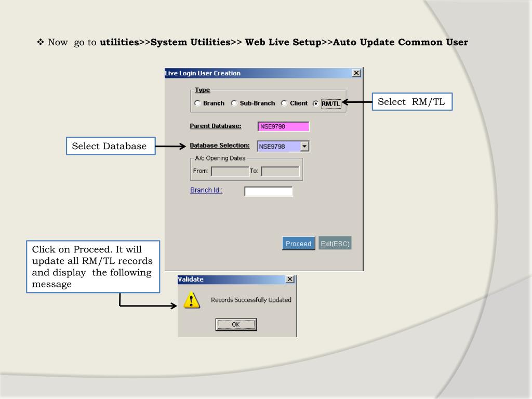Open the Branch Id link label
The height and width of the screenshot is (399, 532).
coord(206,190)
